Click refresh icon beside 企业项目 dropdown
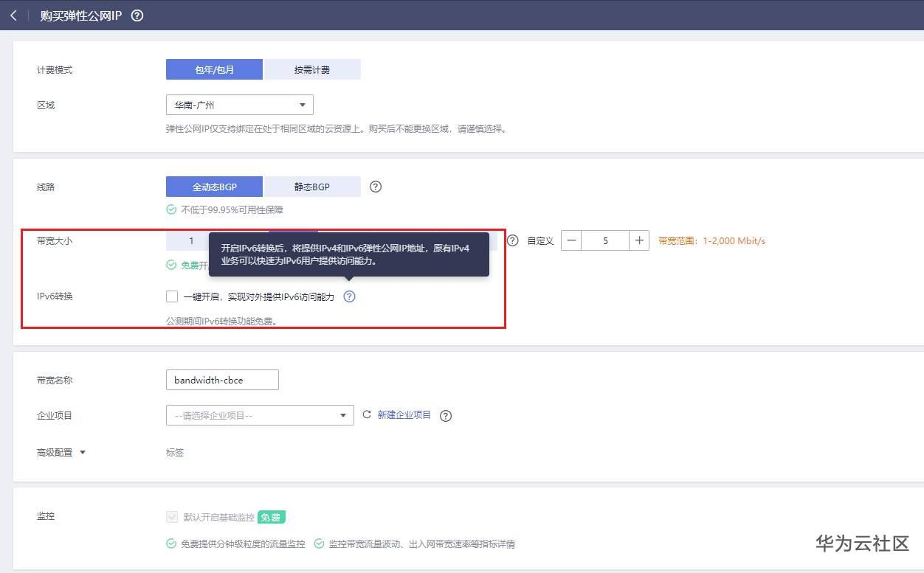The width and height of the screenshot is (924, 573). click(x=367, y=414)
